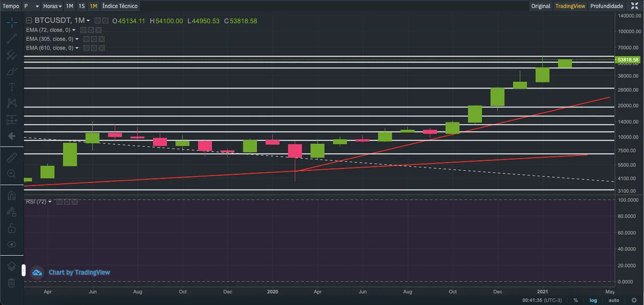Image resolution: width=644 pixels, height=305 pixels.
Task: Open the object tree layers icon
Action: [x=12, y=266]
